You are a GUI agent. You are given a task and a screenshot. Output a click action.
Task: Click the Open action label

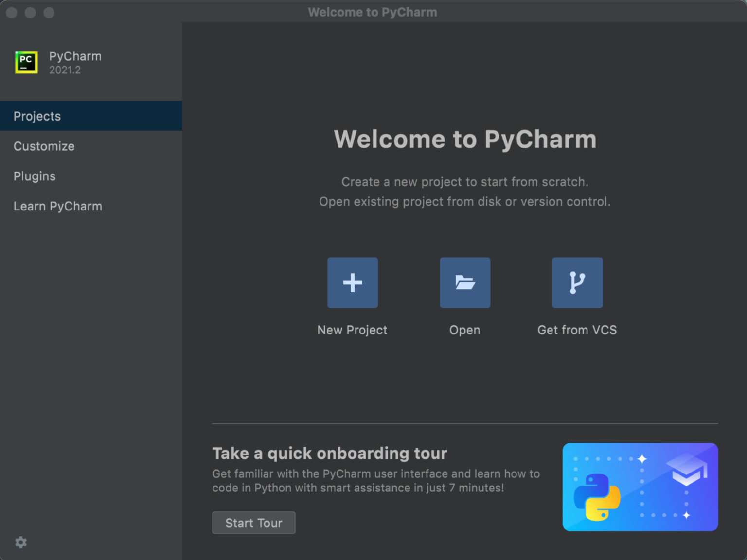tap(464, 330)
